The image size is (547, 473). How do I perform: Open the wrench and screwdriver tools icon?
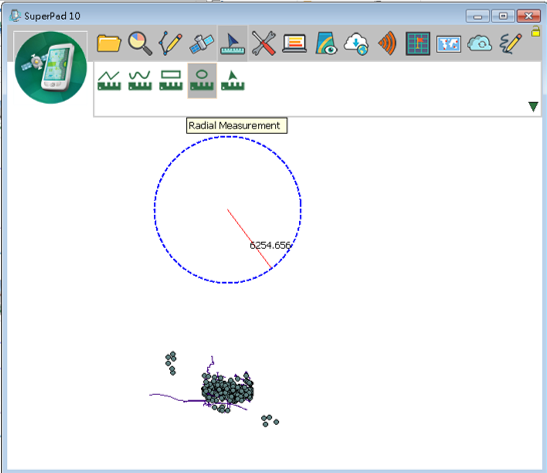(264, 44)
